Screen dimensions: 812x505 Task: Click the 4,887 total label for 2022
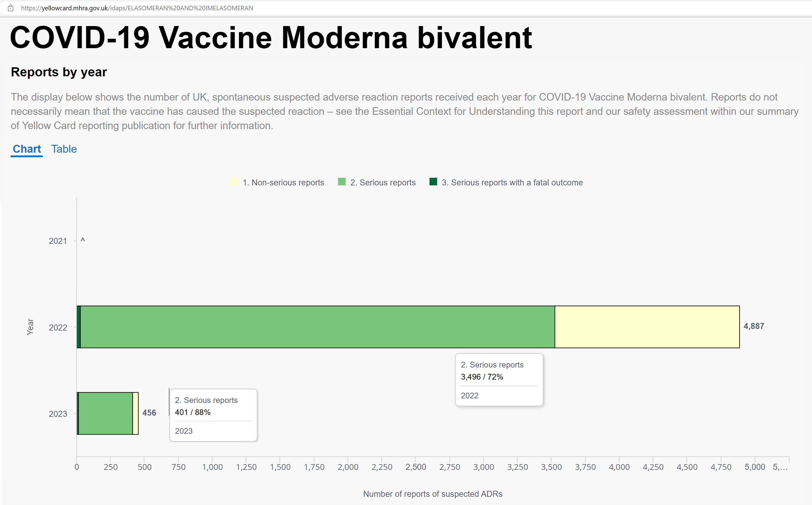754,326
